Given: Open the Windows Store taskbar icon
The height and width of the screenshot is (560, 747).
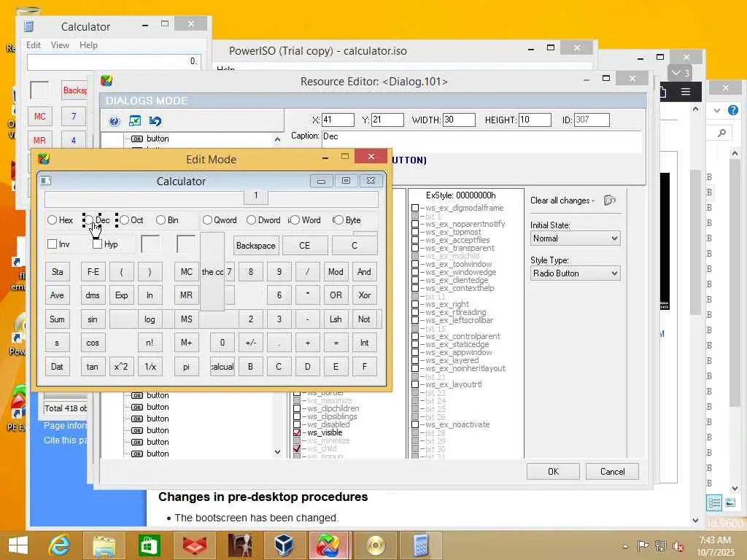Looking at the screenshot, I should coord(149,545).
